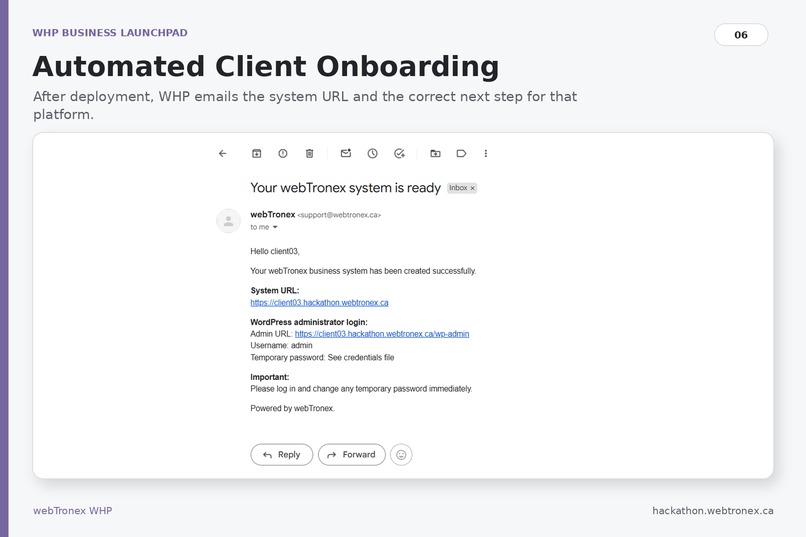The width and height of the screenshot is (806, 537).
Task: Click the Forward button
Action: (x=352, y=455)
